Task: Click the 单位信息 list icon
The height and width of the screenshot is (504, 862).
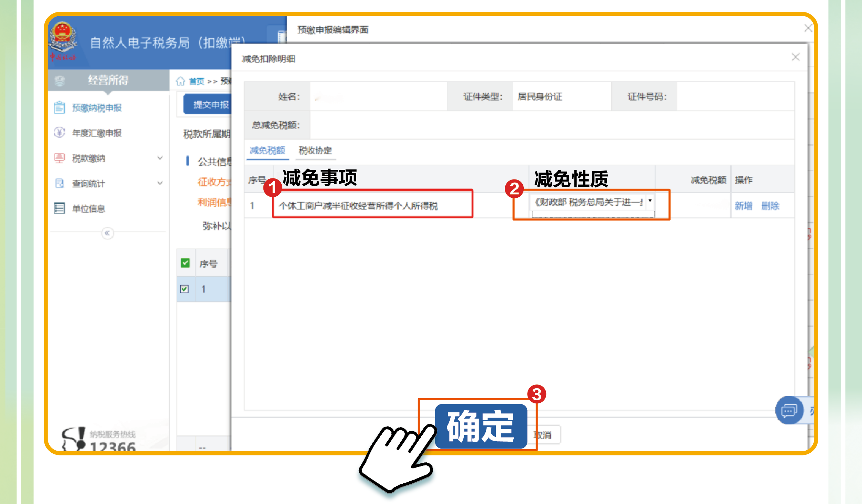Action: pyautogui.click(x=59, y=208)
